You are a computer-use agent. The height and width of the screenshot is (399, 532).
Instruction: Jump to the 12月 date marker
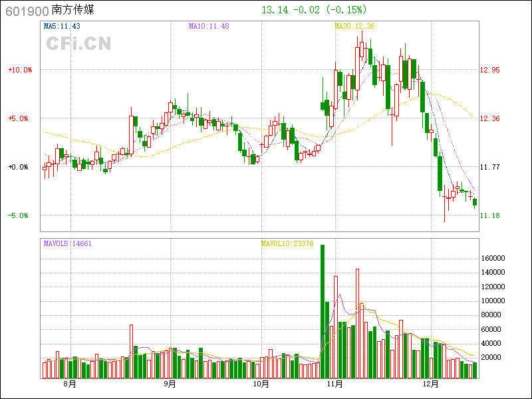pyautogui.click(x=432, y=384)
